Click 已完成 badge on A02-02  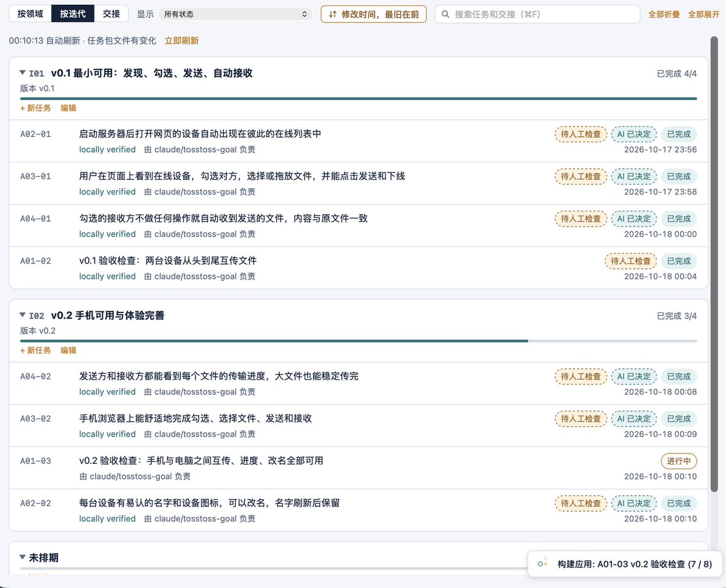point(679,503)
